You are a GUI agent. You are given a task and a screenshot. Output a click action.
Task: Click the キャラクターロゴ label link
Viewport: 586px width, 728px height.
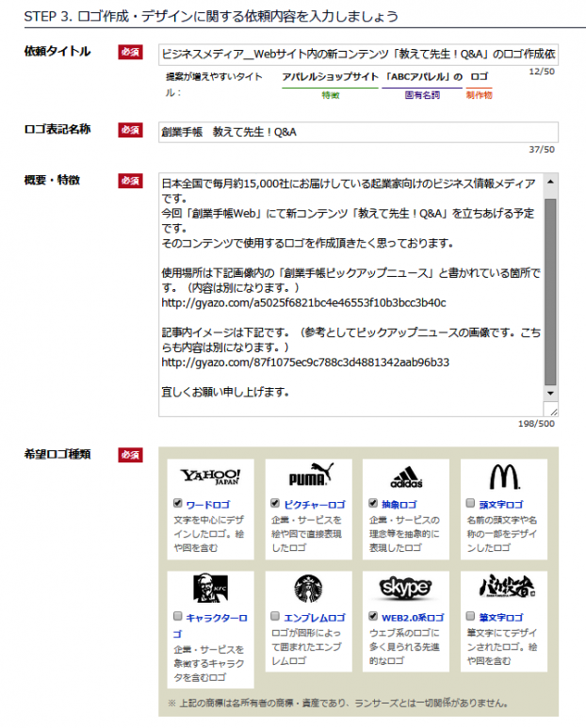(210, 625)
